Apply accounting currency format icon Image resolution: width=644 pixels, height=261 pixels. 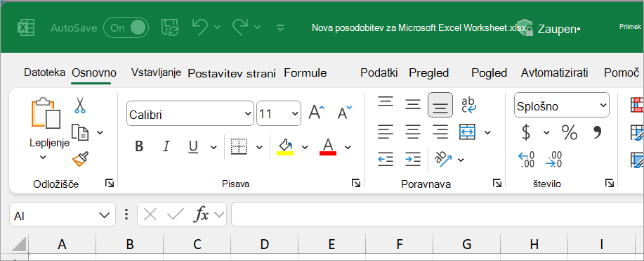526,132
